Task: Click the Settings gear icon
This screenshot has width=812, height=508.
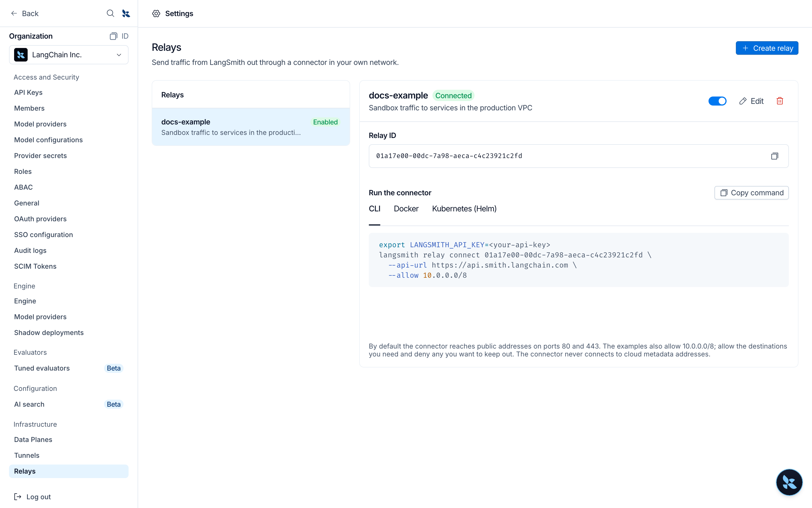Action: click(x=156, y=14)
